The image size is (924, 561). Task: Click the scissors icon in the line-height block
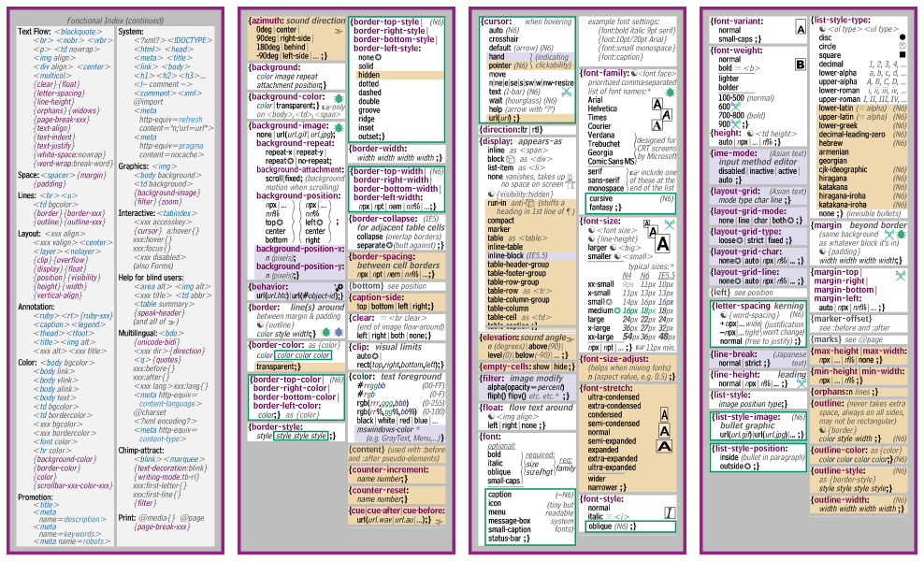click(x=801, y=383)
